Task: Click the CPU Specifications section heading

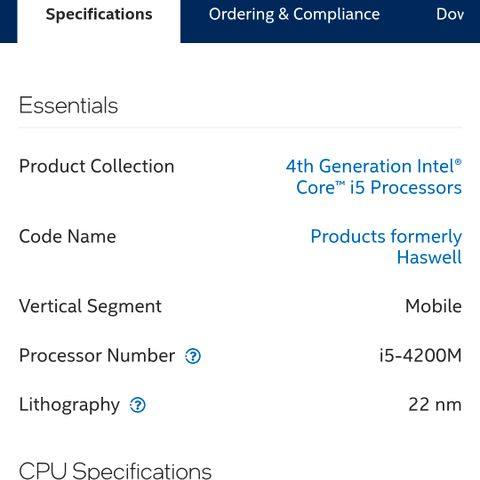Action: pyautogui.click(x=115, y=471)
